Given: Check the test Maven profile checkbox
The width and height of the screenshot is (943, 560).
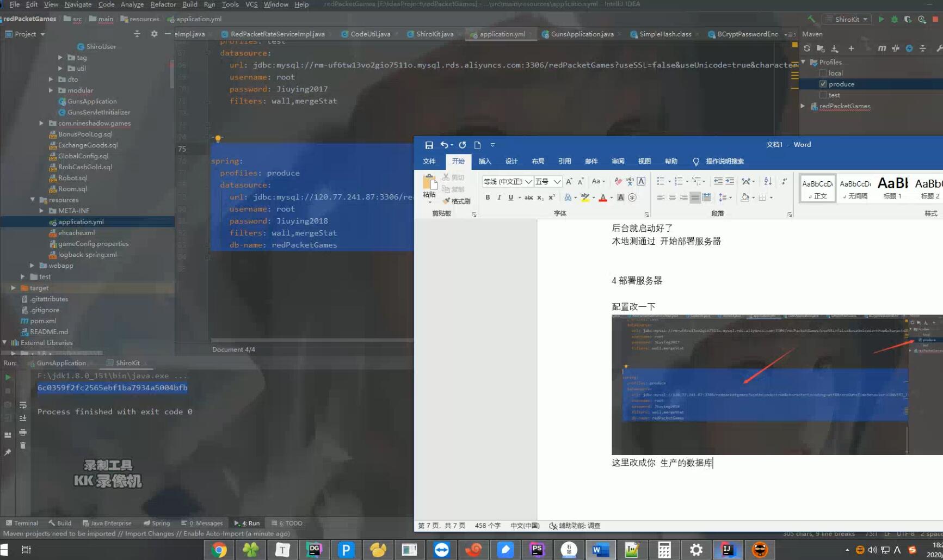Looking at the screenshot, I should click(823, 95).
